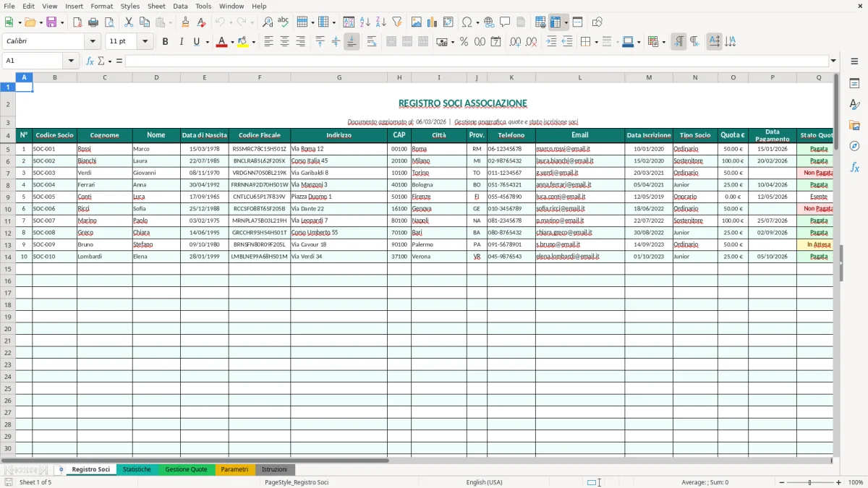868x488 pixels.
Task: Increase the indent
Action: pyautogui.click(x=552, y=42)
